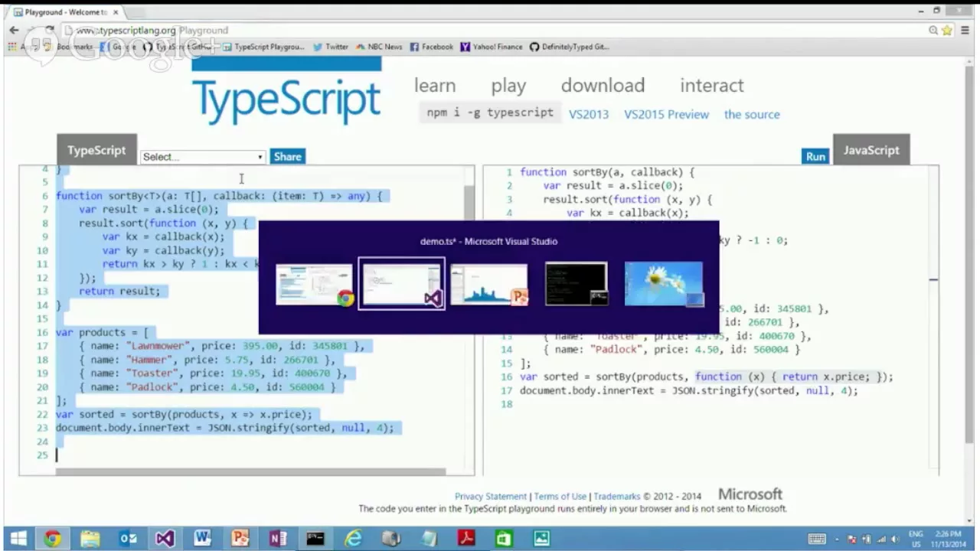Image resolution: width=980 pixels, height=551 pixels.
Task: Click the Share button
Action: [287, 157]
